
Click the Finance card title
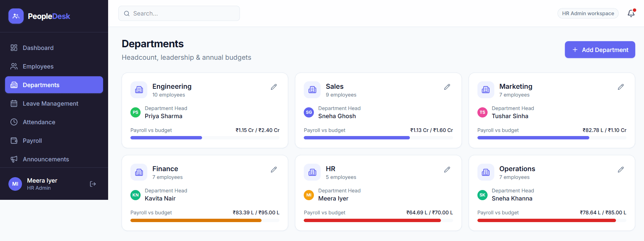tap(165, 169)
